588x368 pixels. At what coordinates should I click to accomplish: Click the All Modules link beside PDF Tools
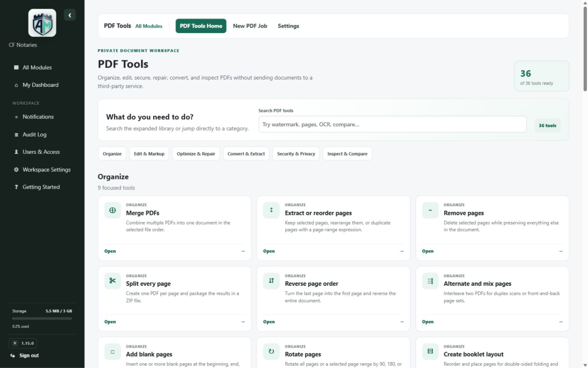coord(149,26)
